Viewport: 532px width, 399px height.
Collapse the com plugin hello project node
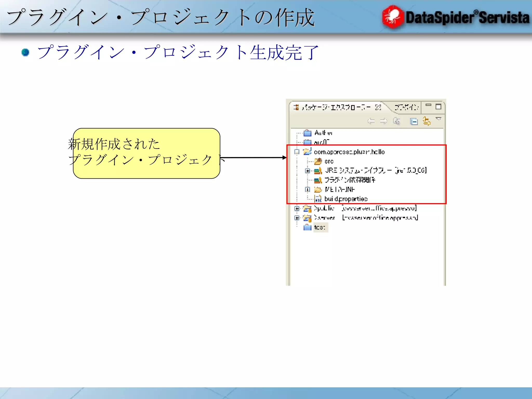click(297, 152)
